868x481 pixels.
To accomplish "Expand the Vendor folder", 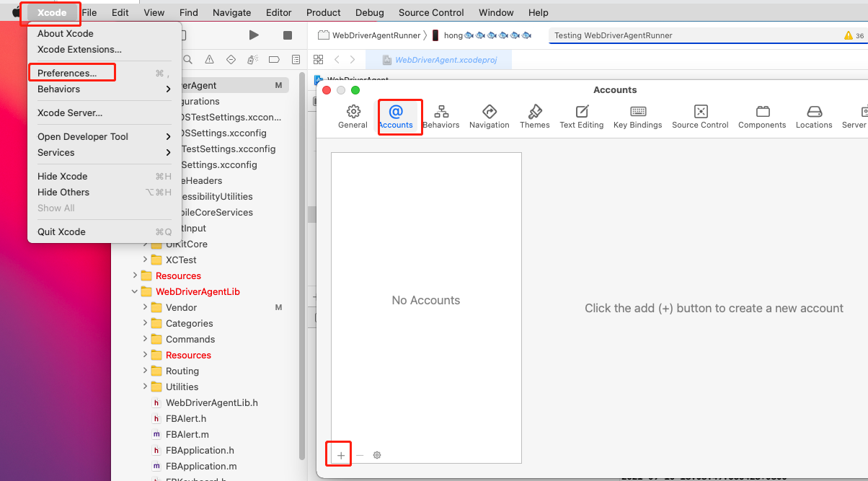I will click(x=146, y=307).
